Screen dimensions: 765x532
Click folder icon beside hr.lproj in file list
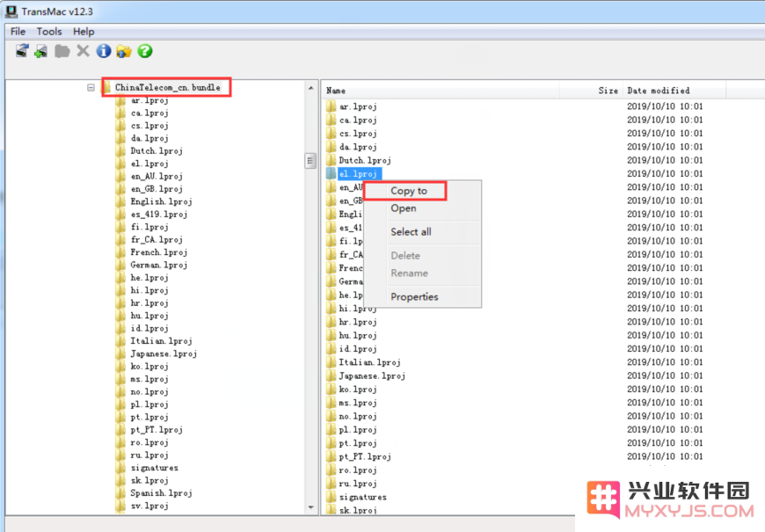(331, 322)
